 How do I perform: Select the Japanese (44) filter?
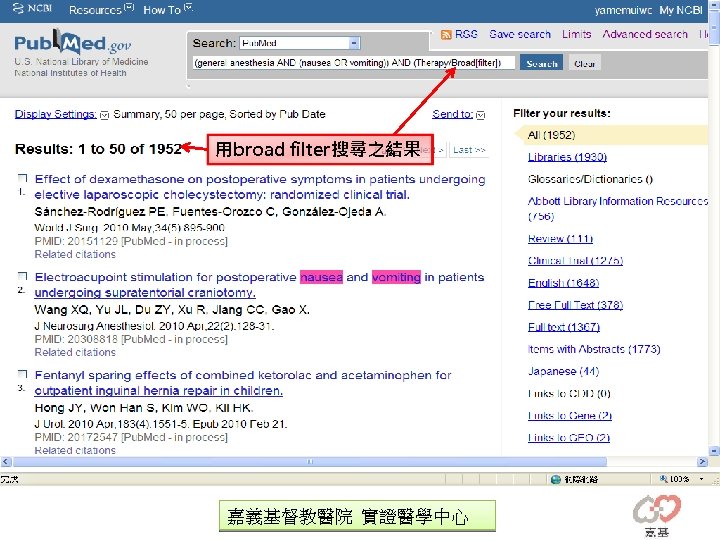tap(563, 371)
